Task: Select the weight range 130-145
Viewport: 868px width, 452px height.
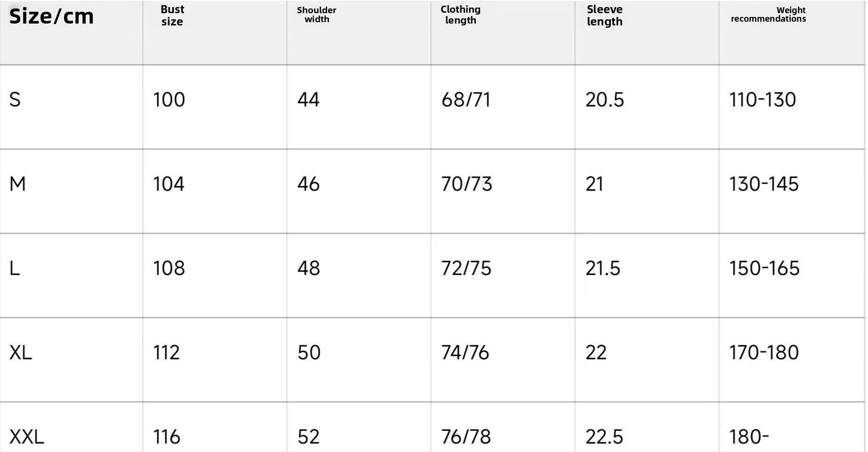Action: 764,184
